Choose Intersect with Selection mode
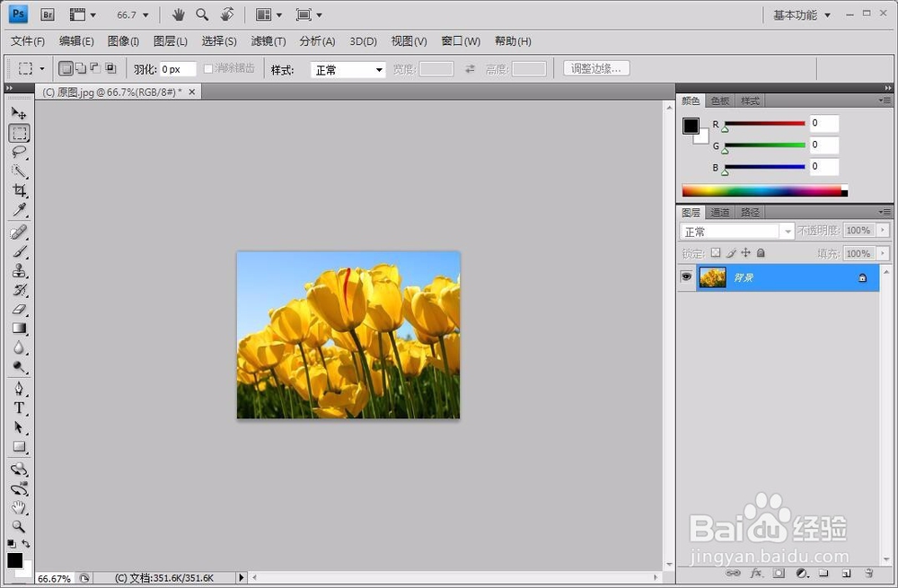Image resolution: width=898 pixels, height=588 pixels. pos(110,69)
